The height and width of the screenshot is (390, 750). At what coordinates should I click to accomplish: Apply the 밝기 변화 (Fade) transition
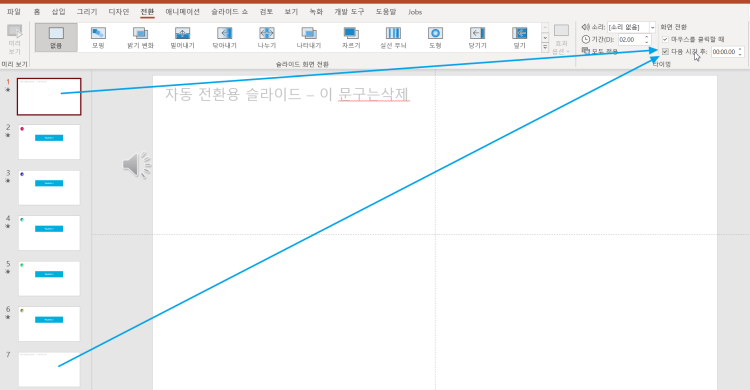pyautogui.click(x=140, y=37)
